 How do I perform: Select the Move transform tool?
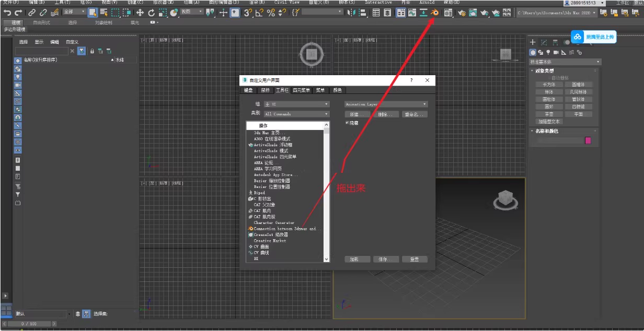[140, 13]
